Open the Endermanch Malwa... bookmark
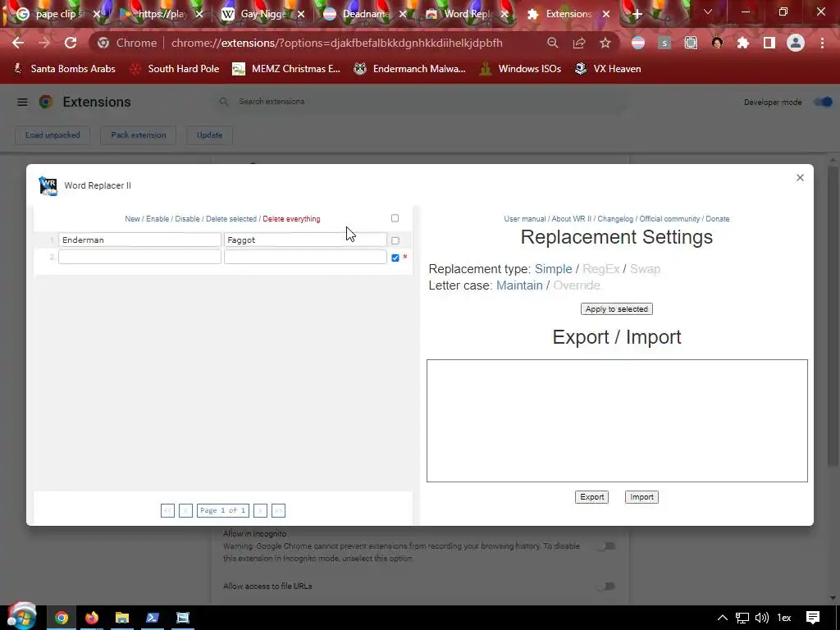The height and width of the screenshot is (630, 840). coord(410,69)
